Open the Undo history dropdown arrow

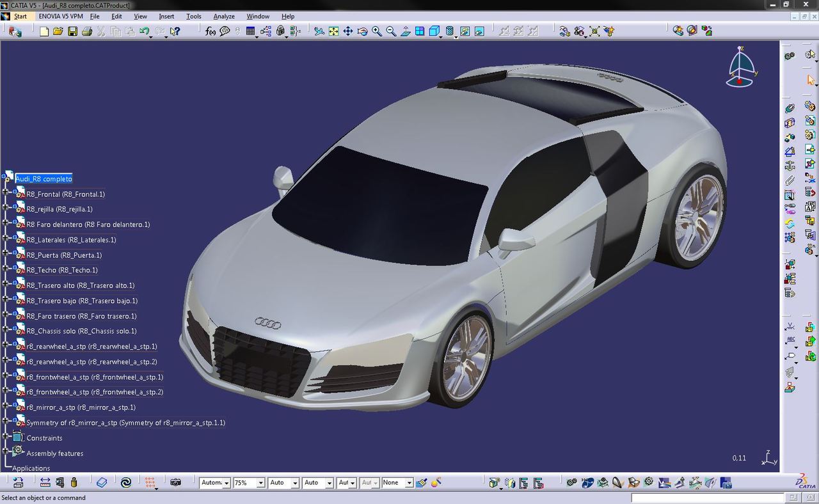(151, 36)
